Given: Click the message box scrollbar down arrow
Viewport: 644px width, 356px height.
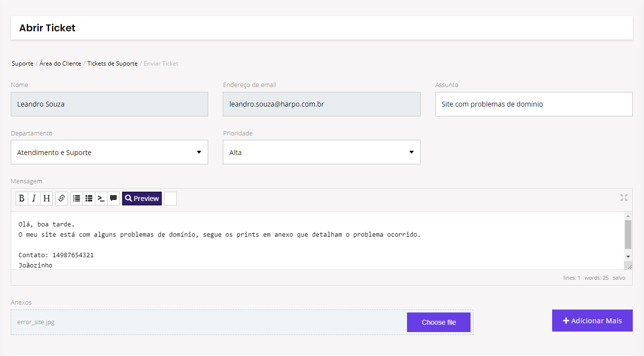Looking at the screenshot, I should pos(628,257).
